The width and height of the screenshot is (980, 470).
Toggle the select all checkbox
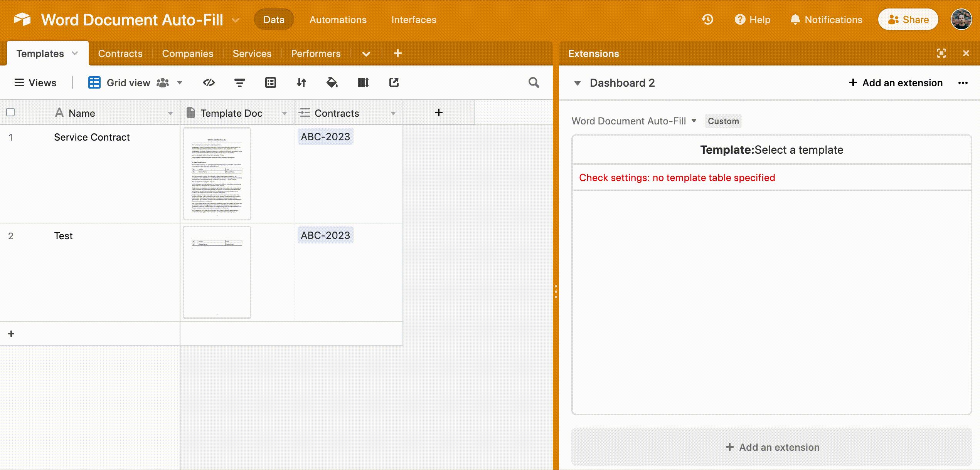pyautogui.click(x=11, y=112)
